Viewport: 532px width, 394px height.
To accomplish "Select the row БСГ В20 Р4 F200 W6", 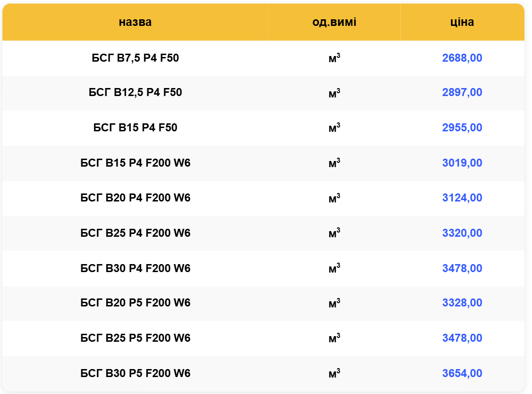I will pyautogui.click(x=135, y=198).
